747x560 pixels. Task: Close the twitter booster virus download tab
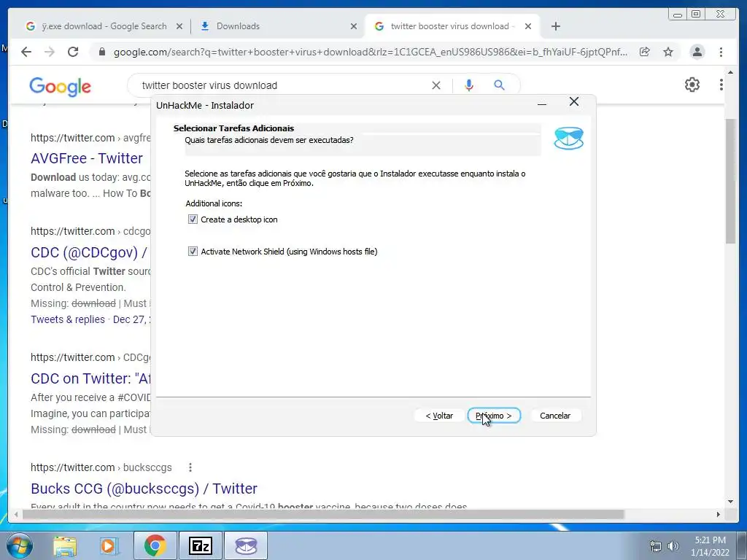528,27
